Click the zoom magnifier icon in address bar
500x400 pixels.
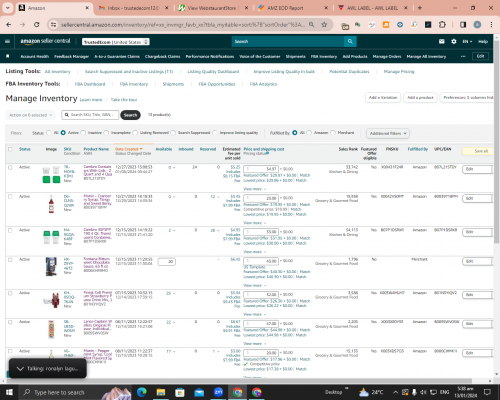311,24
